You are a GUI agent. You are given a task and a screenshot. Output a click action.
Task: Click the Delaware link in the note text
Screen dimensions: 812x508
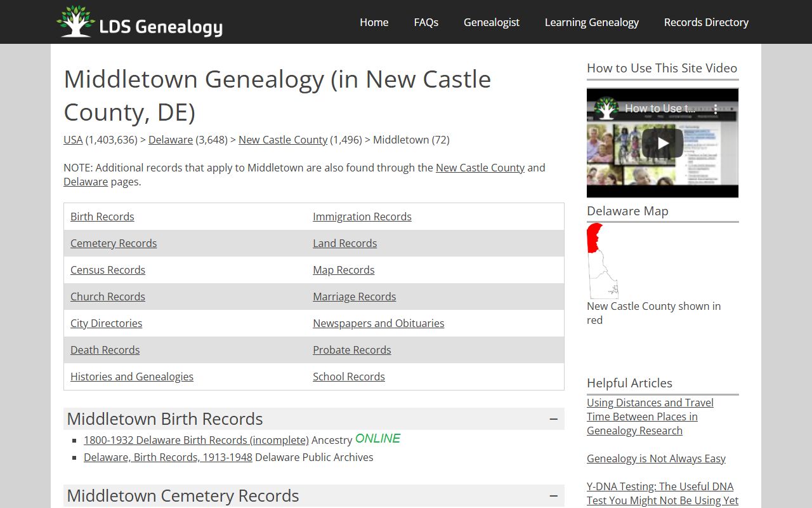(x=86, y=182)
